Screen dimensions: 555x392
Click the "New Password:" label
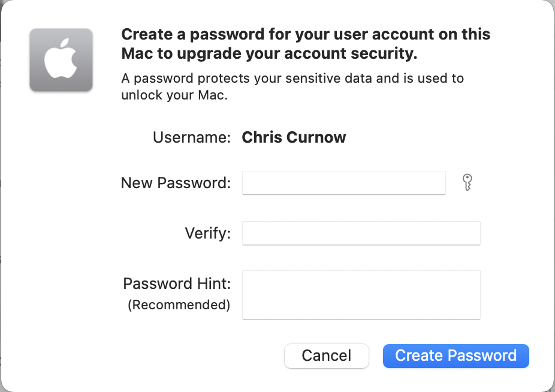coord(176,183)
